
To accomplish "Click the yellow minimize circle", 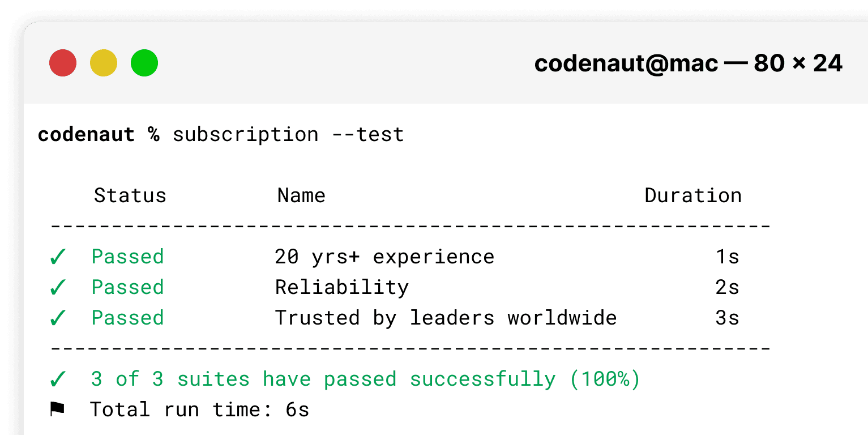I will click(103, 62).
